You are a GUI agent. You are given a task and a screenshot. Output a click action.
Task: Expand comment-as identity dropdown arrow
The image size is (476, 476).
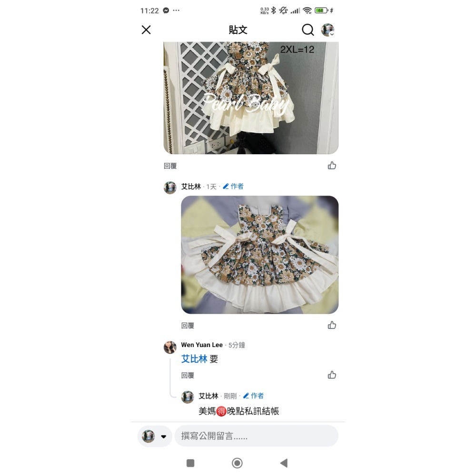[x=164, y=436]
